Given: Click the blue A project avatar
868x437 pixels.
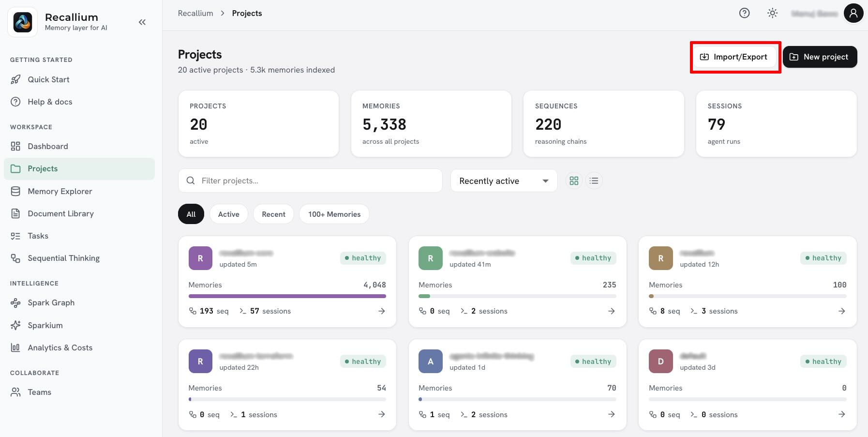Looking at the screenshot, I should pos(431,361).
